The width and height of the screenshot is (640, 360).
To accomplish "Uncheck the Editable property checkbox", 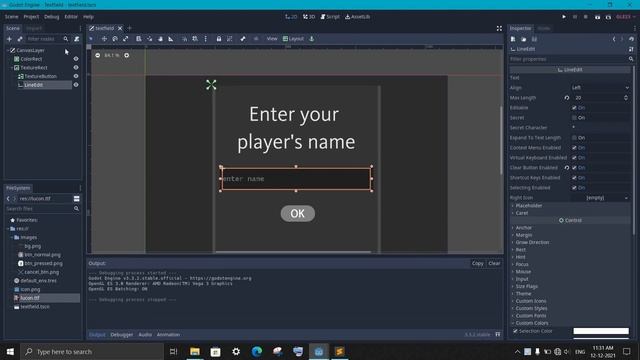I will [x=574, y=108].
